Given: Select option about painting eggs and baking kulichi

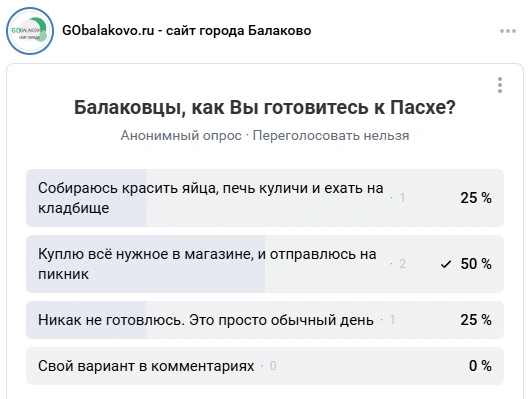Looking at the screenshot, I should (265, 198).
